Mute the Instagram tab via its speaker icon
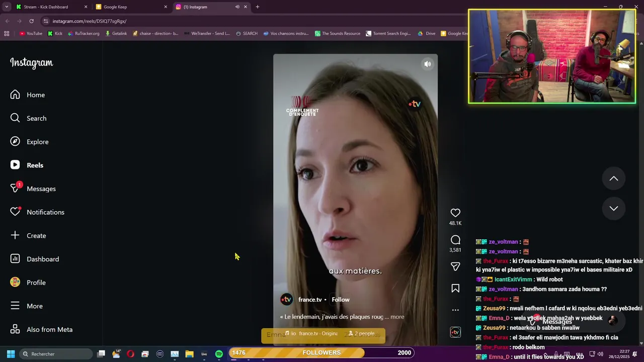The height and width of the screenshot is (362, 644). 237,7
